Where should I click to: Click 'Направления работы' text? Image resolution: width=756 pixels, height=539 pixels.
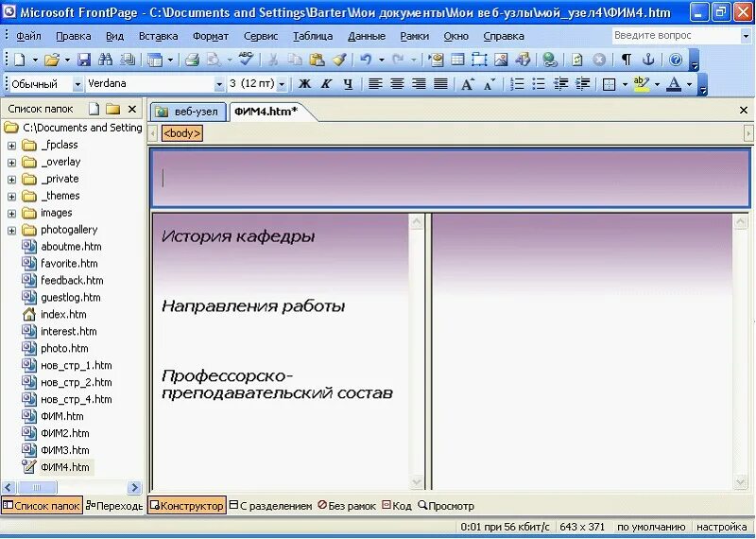tap(253, 306)
